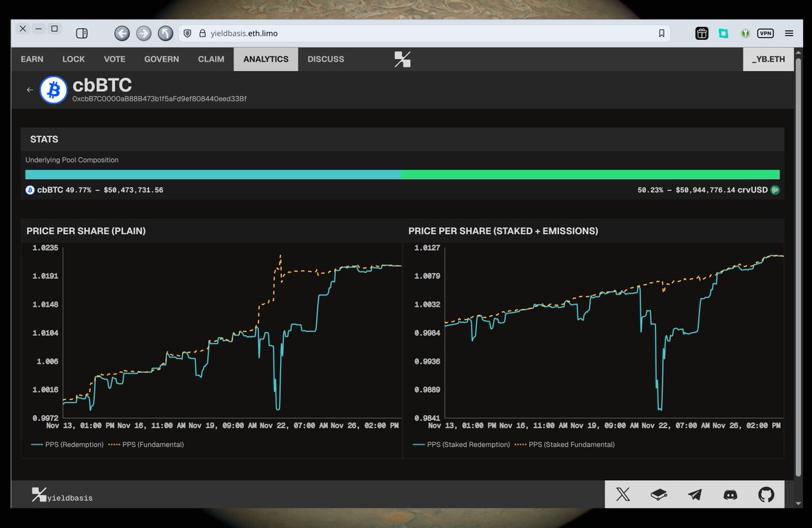Open site info via the padlock icon
The height and width of the screenshot is (528, 812).
(202, 33)
